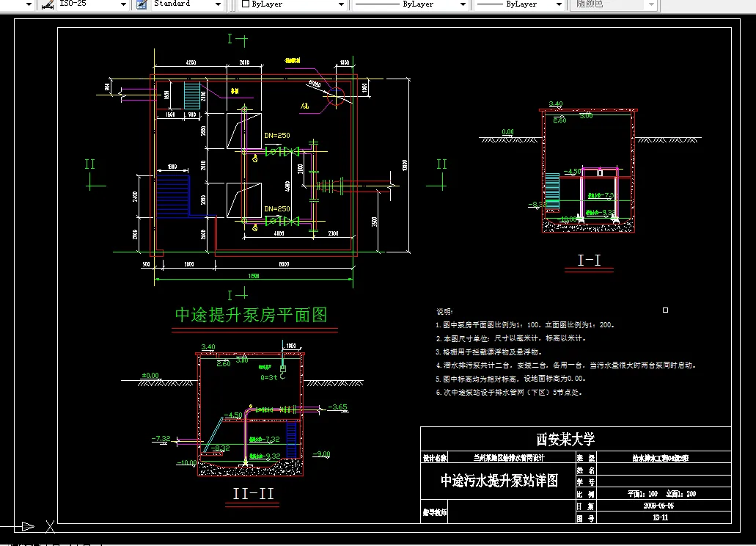This screenshot has width=756, height=546.
Task: Select the small square grip near the notes
Action: pos(665,310)
